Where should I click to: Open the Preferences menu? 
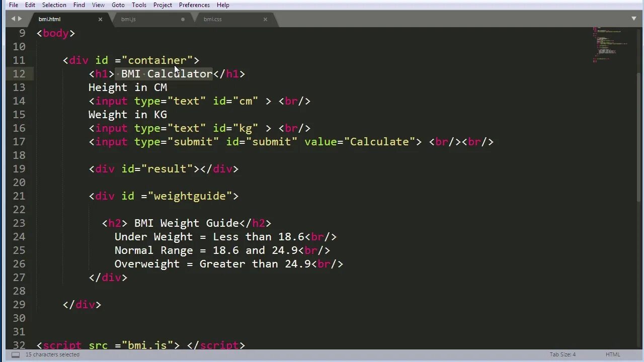[194, 5]
